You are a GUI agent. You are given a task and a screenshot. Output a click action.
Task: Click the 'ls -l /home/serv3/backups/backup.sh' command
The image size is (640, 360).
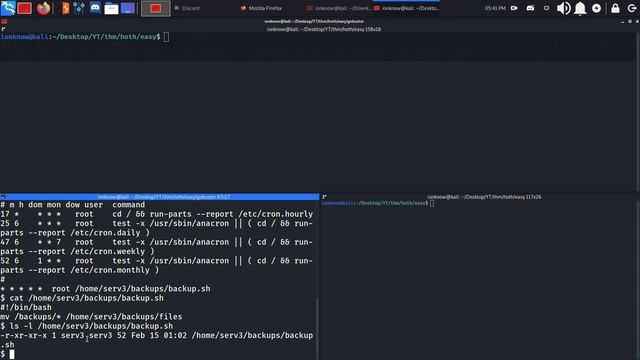(91, 326)
